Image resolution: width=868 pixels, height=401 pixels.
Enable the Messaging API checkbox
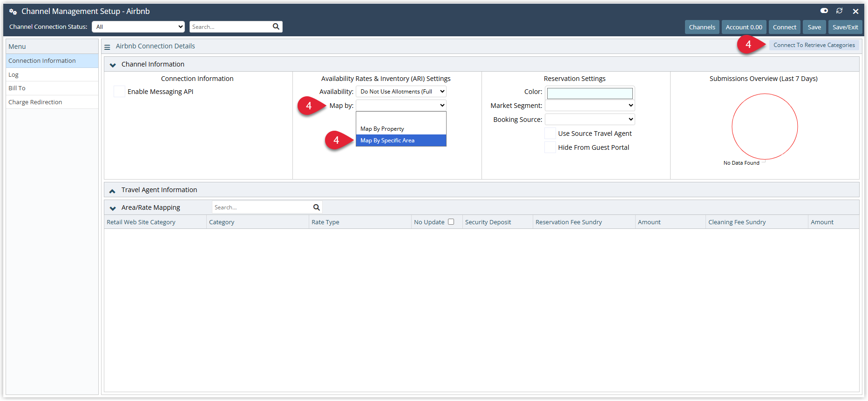coord(120,92)
